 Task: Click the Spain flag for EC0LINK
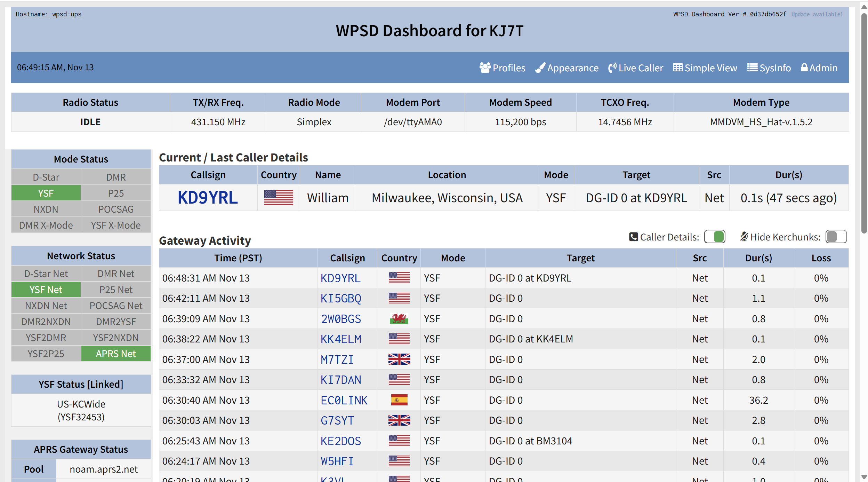coord(399,400)
